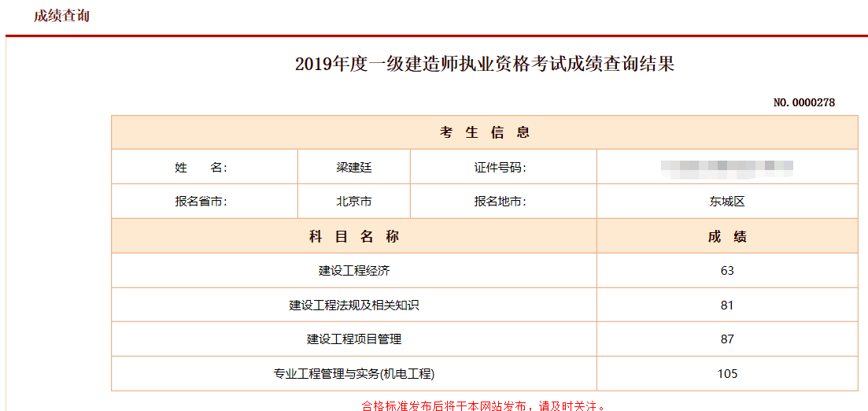Click the 科目名称 column header

[353, 236]
